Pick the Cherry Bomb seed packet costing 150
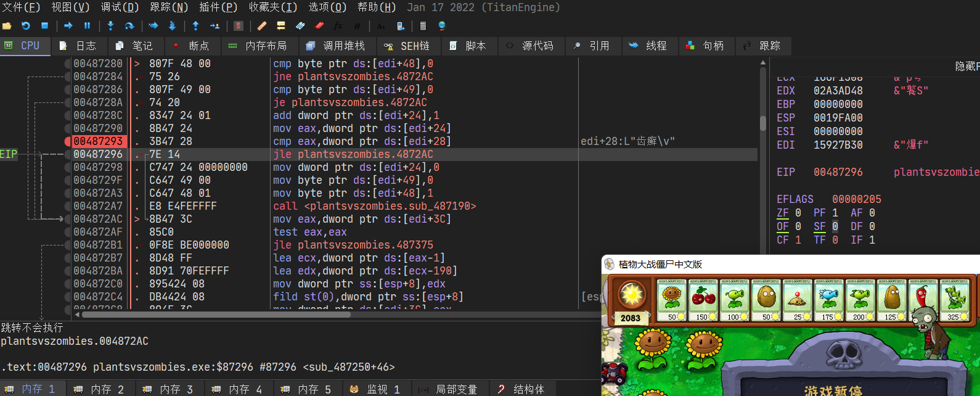Viewport: 980px width, 396px height. click(703, 301)
